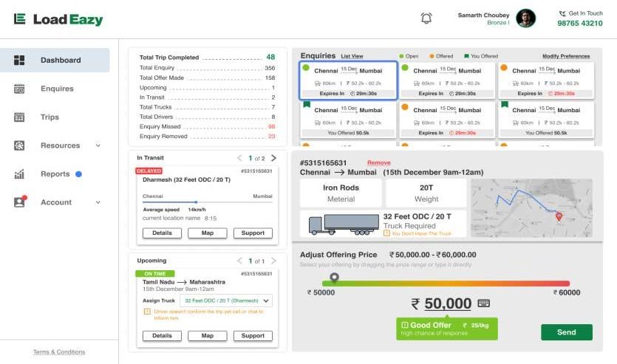Viewport: 617px width, 364px height.
Task: Click the Iron Rods Material card
Action: click(341, 193)
